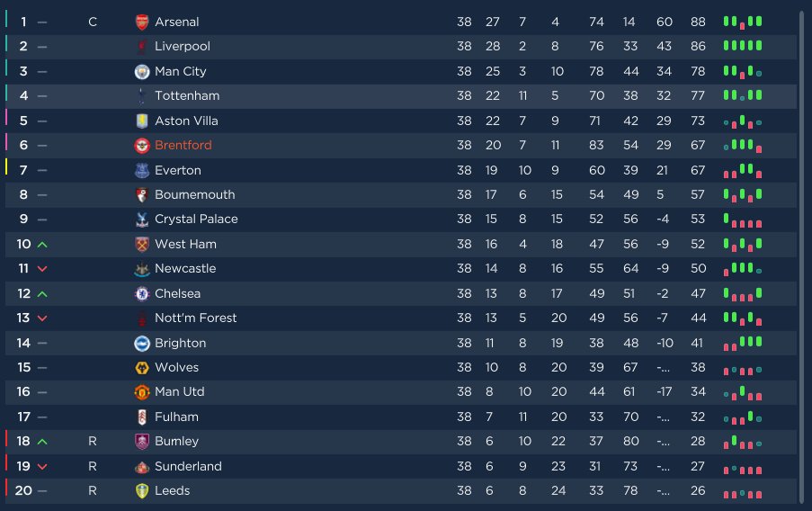The width and height of the screenshot is (812, 511).
Task: Click Arsenal's recent form bars
Action: click(743, 22)
